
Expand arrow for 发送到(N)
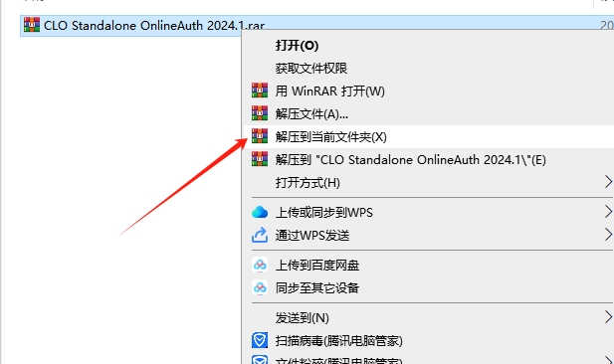click(x=608, y=317)
